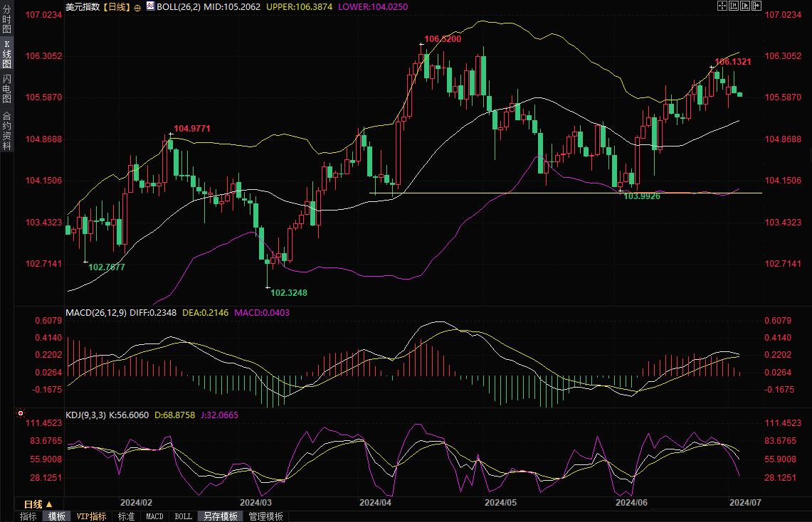Open 管理模板 template manager
The image size is (812, 522).
point(265,516)
